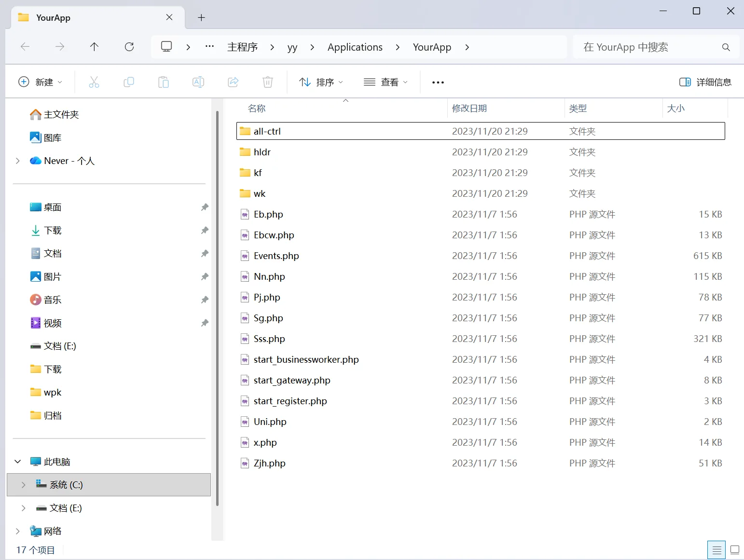Switch to details list view in status bar

[717, 550]
